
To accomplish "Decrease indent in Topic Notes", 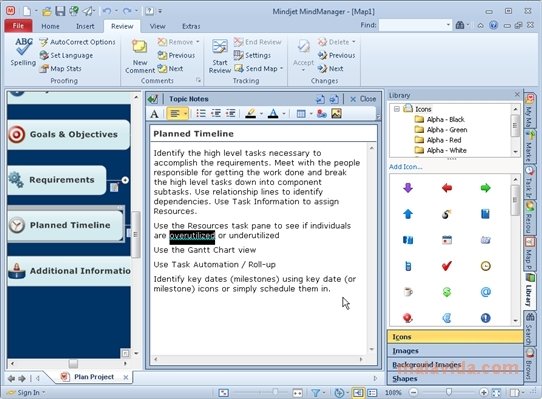I will point(216,113).
